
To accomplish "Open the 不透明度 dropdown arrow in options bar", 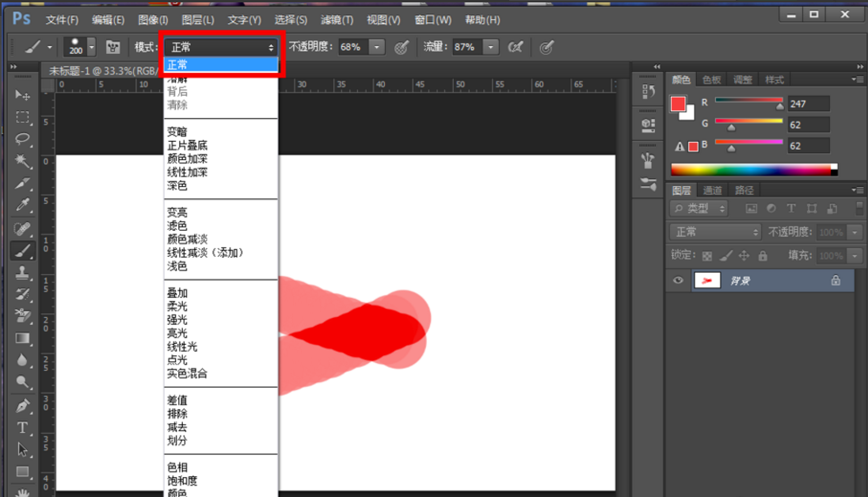I will 375,47.
